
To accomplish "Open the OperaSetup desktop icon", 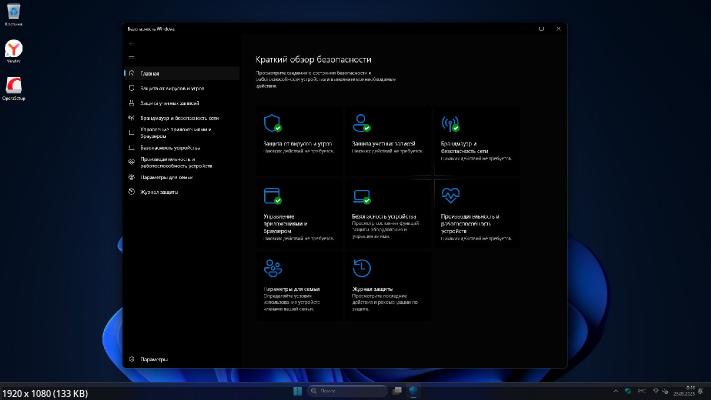I will coord(14,88).
